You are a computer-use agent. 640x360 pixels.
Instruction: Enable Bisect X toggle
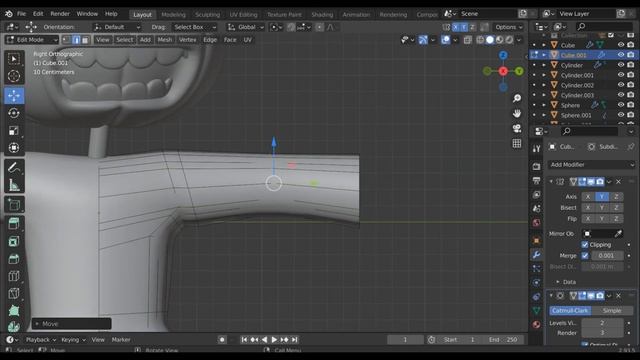tap(588, 208)
